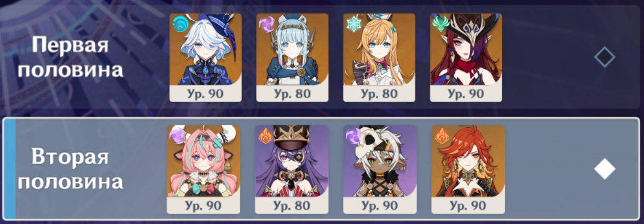
Task: Select the hollow diamond for Первая половина
Action: pyautogui.click(x=605, y=57)
